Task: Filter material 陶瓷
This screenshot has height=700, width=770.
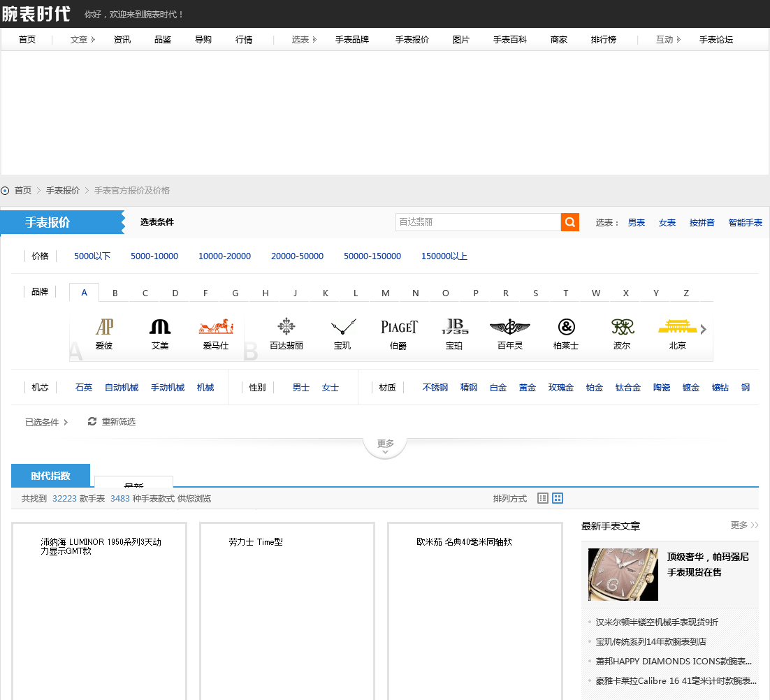Action: point(662,387)
